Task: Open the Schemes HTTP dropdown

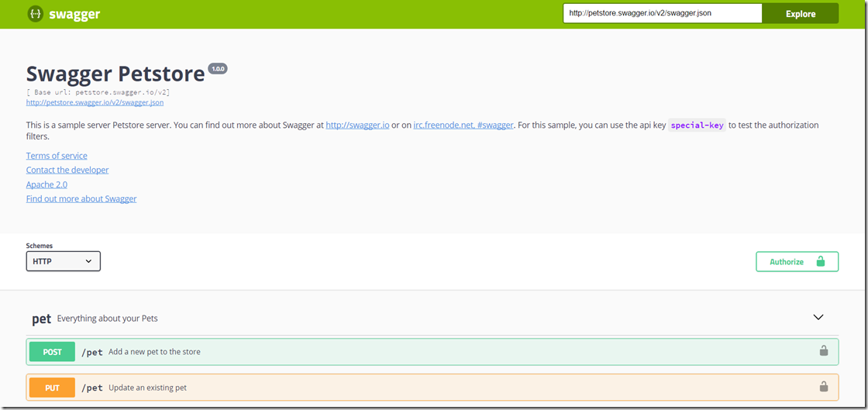Action: pos(63,261)
